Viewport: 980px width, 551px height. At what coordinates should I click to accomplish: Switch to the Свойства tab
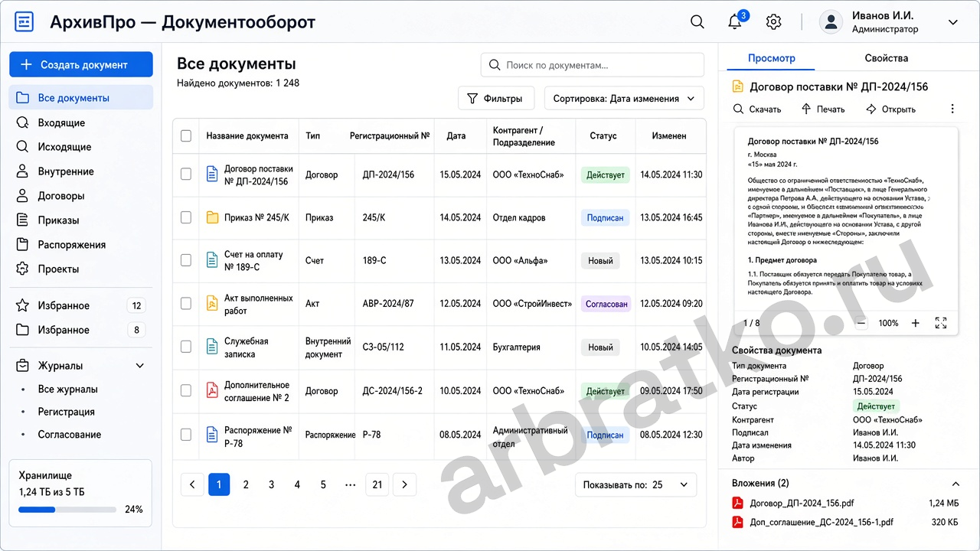tap(887, 58)
